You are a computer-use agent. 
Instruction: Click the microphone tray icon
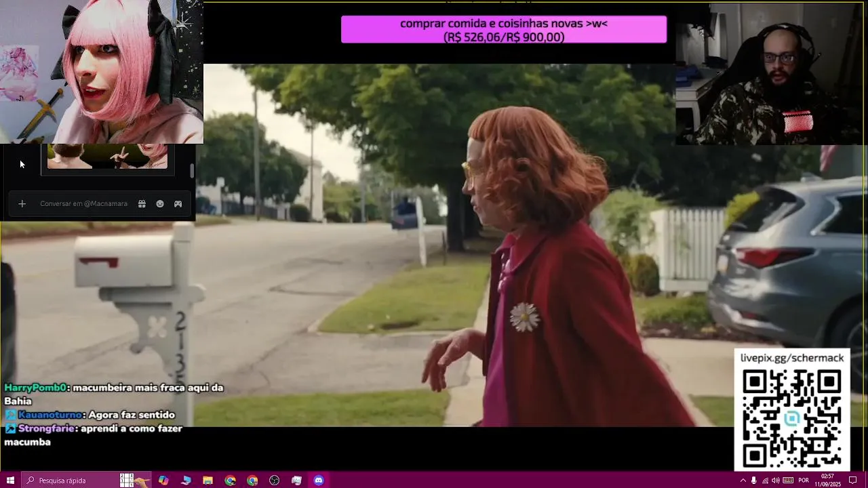753,481
